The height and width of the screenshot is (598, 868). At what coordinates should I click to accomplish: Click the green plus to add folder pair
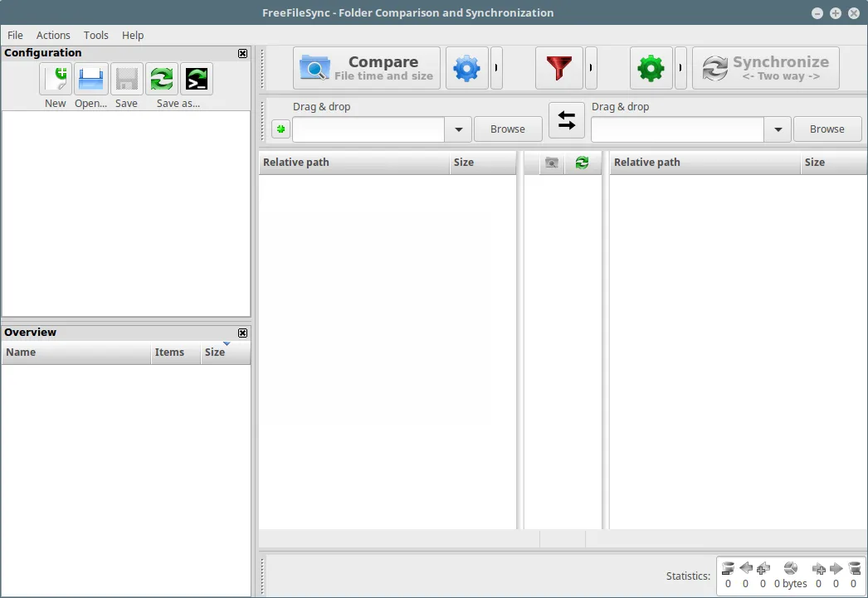[280, 129]
